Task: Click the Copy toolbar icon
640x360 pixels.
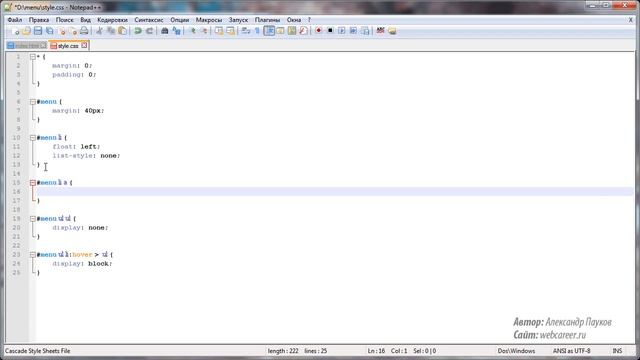Action: click(111, 31)
